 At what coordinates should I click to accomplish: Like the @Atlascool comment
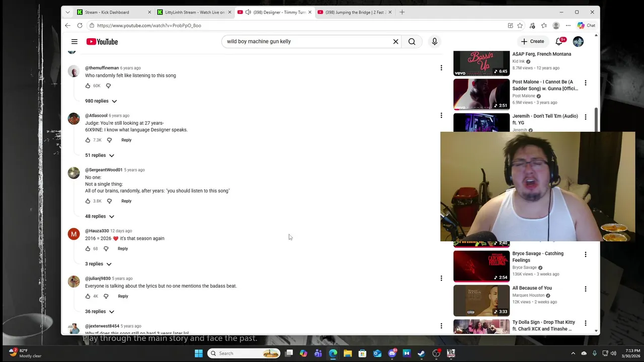(88, 140)
